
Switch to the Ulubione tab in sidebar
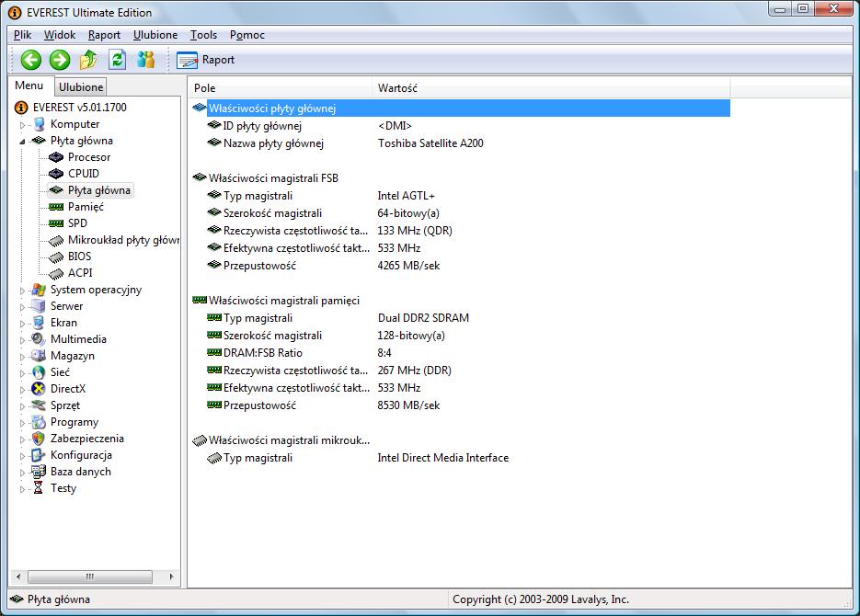(81, 86)
